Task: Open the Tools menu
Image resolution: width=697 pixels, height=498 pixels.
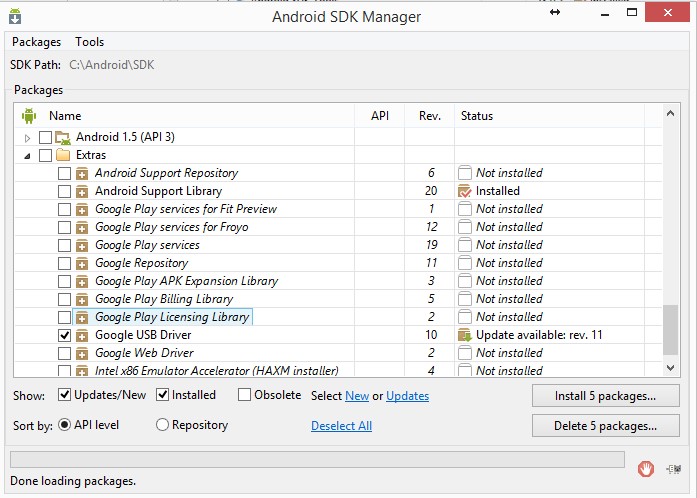Action: pyautogui.click(x=89, y=42)
